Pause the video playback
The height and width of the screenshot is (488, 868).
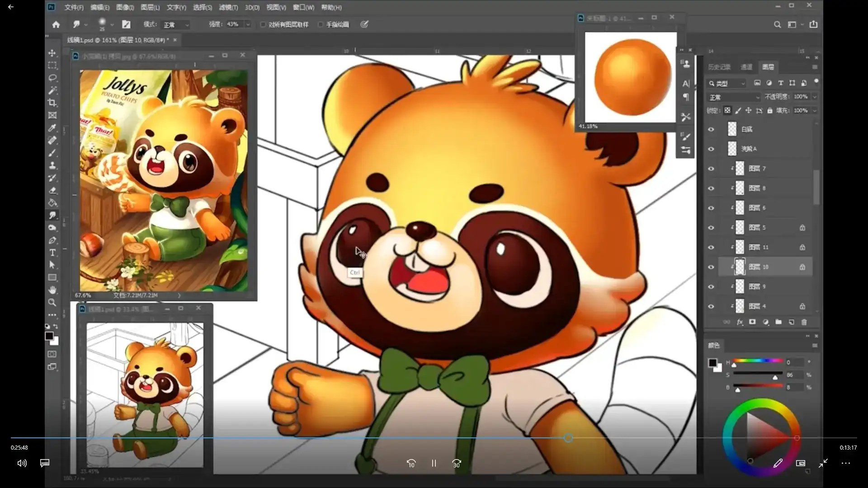pyautogui.click(x=434, y=463)
